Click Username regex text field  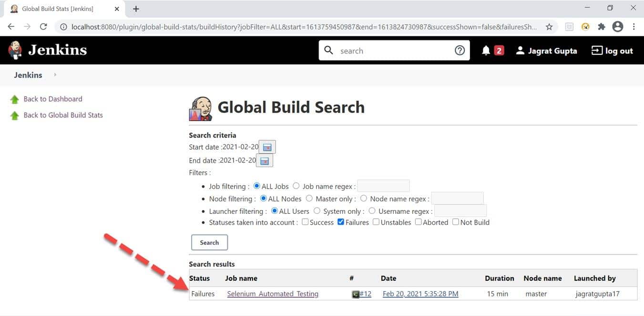click(x=460, y=211)
